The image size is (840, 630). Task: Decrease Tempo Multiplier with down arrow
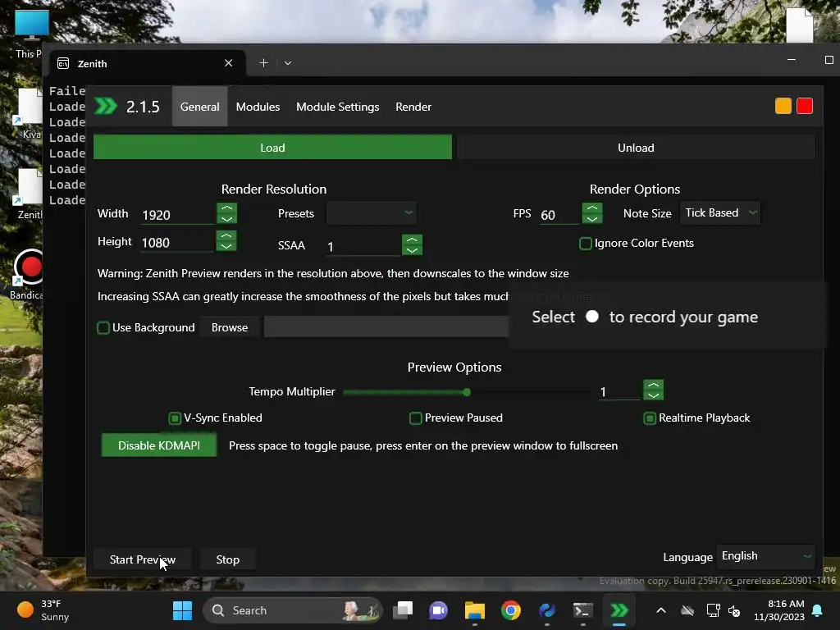(653, 395)
